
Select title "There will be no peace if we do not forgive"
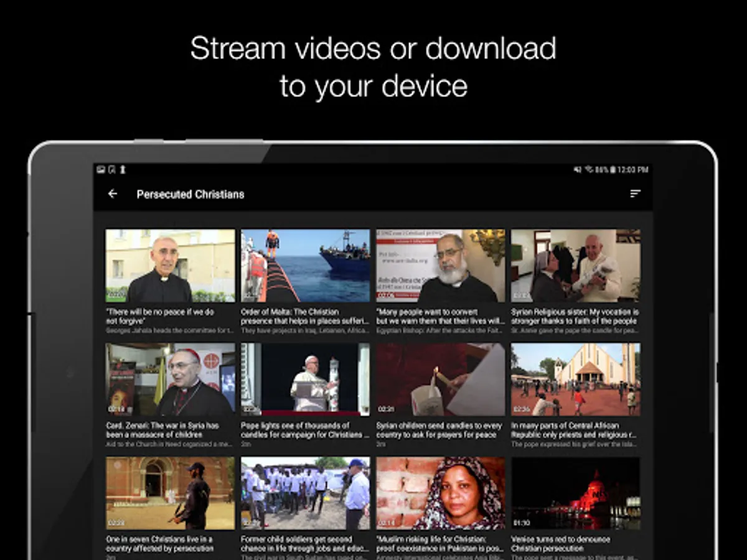pos(160,316)
